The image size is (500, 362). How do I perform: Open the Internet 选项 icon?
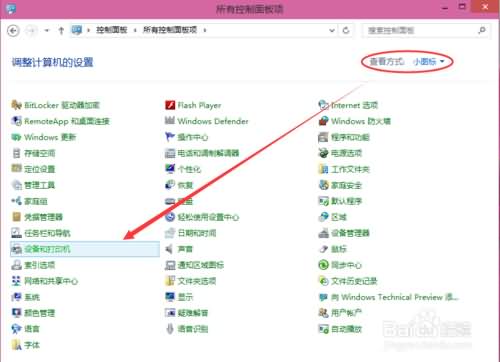(x=323, y=105)
